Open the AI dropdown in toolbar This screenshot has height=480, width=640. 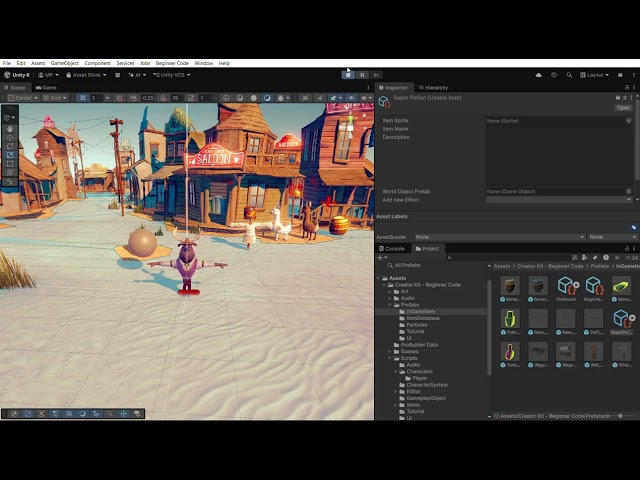[137, 75]
